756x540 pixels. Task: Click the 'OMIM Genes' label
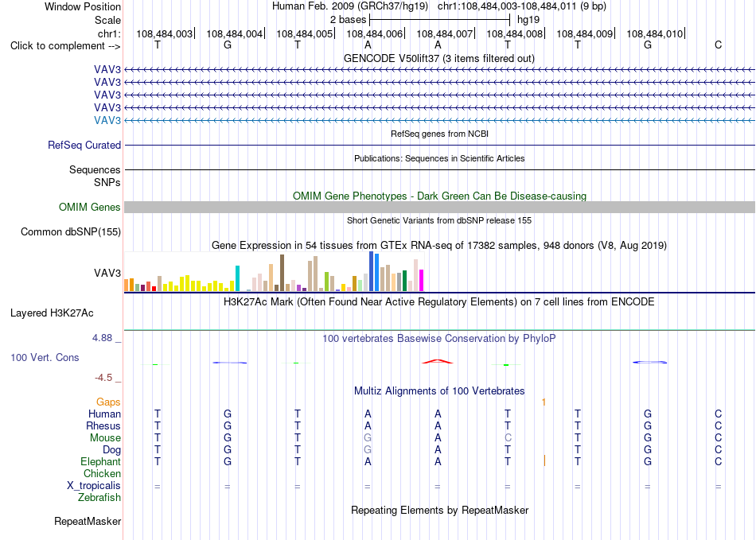coord(90,207)
